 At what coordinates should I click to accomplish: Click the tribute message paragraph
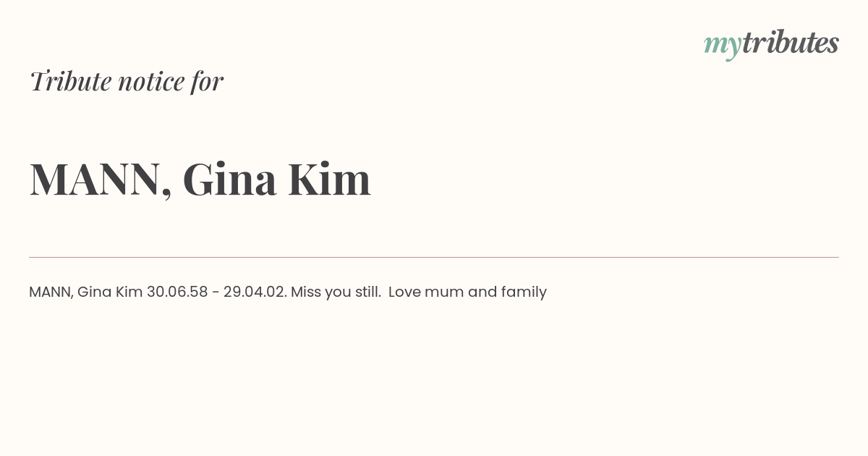[288, 292]
